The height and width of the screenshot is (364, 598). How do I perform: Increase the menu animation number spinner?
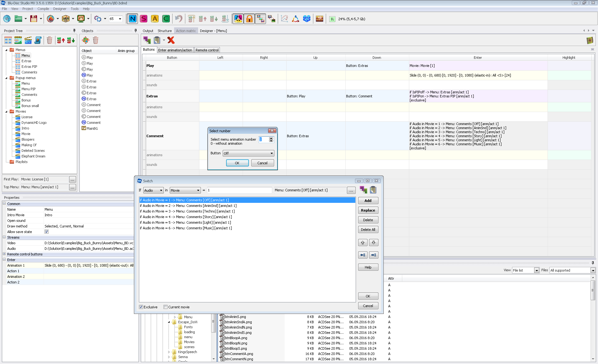(x=271, y=138)
